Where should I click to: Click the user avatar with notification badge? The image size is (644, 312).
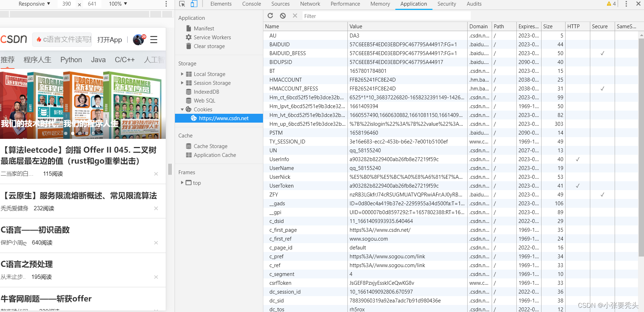[x=139, y=40]
